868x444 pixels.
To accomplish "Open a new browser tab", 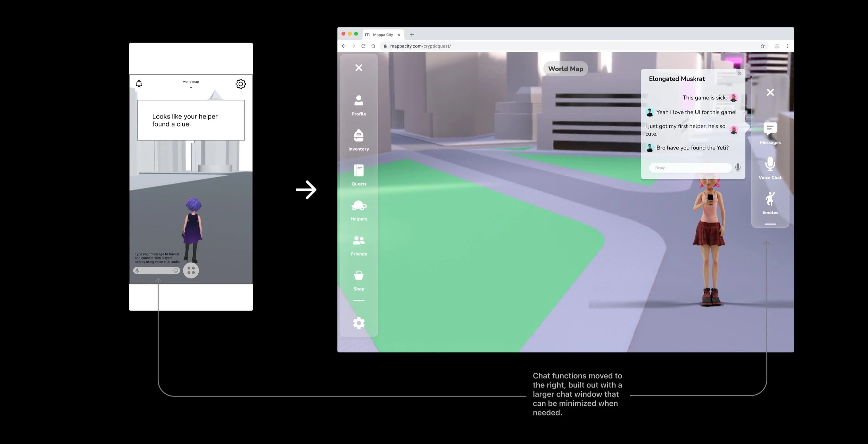I will pos(412,35).
